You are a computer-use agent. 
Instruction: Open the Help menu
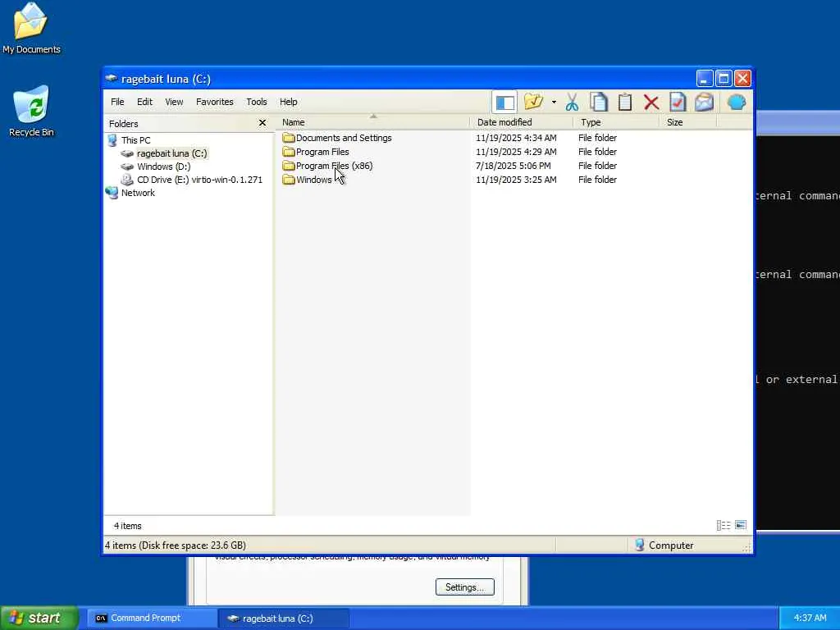pos(288,102)
